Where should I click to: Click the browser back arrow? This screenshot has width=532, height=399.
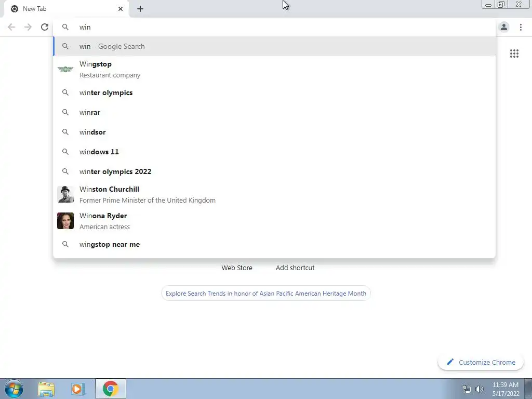[11, 27]
